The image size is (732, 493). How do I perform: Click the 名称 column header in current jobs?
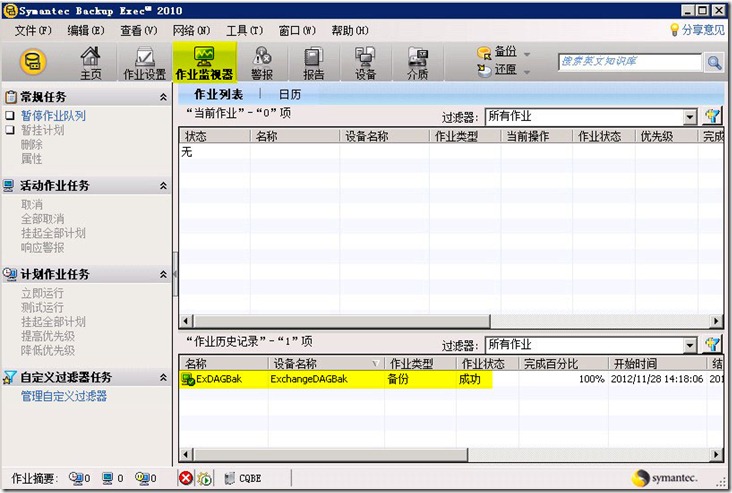295,136
